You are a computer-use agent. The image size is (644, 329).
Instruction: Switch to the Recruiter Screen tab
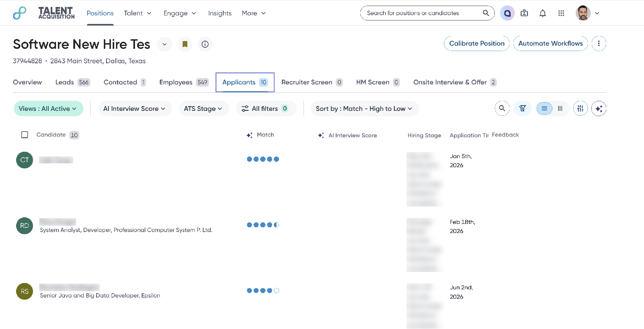[312, 82]
